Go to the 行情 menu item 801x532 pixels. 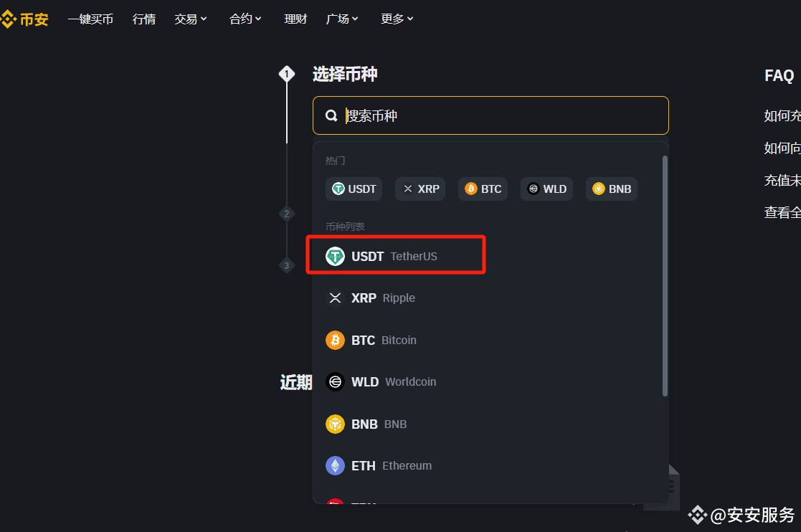click(144, 19)
